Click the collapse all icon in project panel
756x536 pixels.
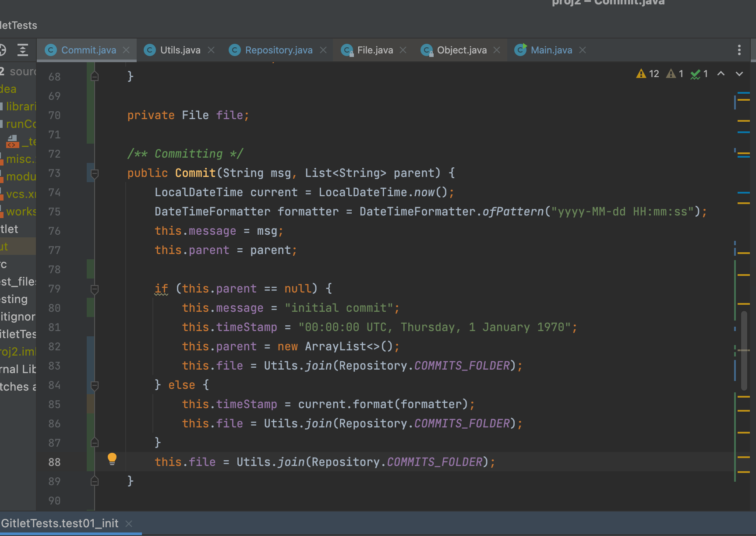(23, 50)
